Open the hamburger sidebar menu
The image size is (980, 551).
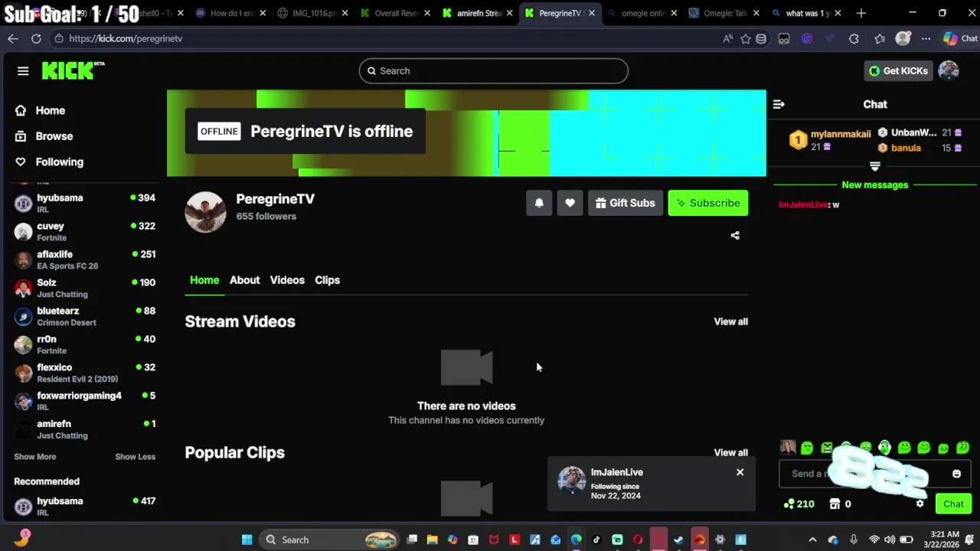[23, 71]
